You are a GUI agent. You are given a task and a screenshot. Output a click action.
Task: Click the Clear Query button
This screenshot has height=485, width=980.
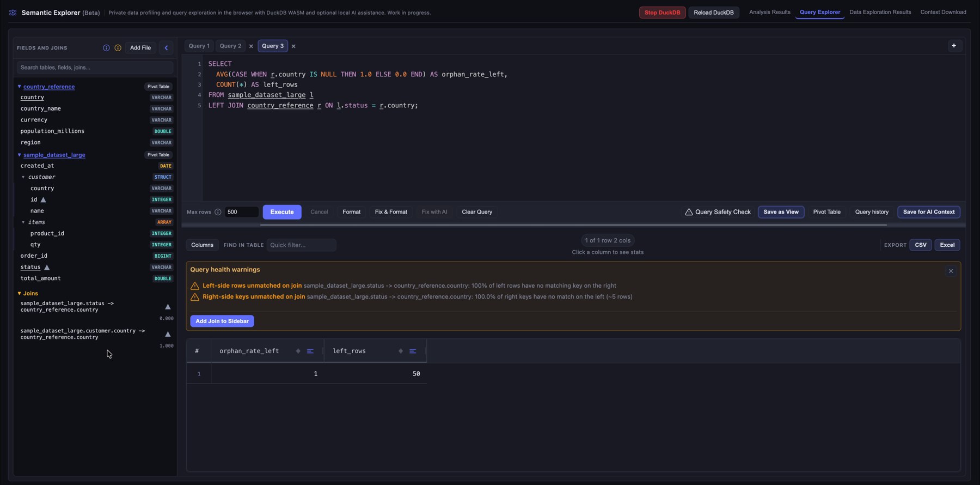[x=477, y=212]
